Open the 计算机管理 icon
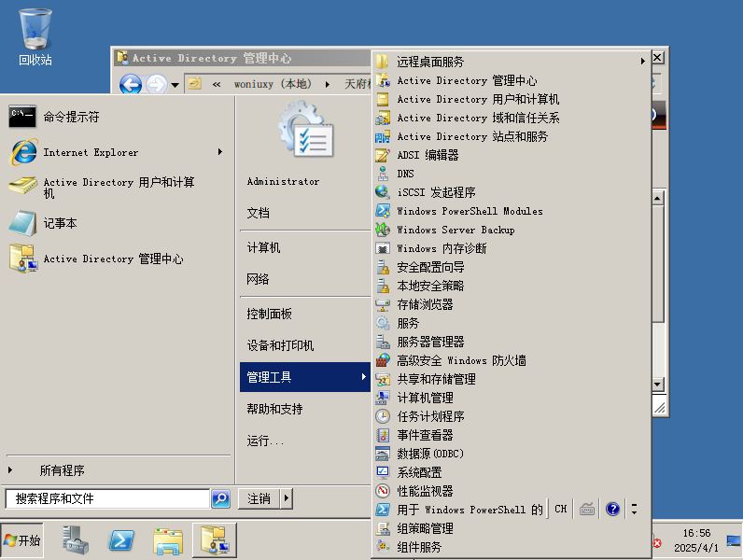Image resolution: width=743 pixels, height=560 pixels. click(383, 398)
